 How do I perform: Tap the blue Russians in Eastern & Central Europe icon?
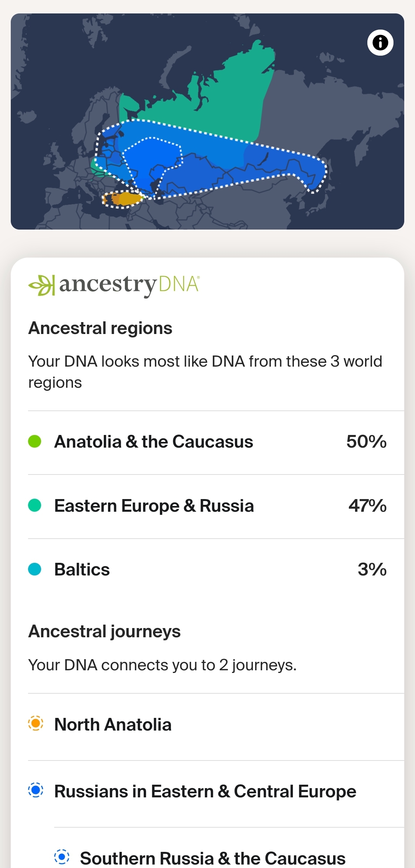coord(36,790)
